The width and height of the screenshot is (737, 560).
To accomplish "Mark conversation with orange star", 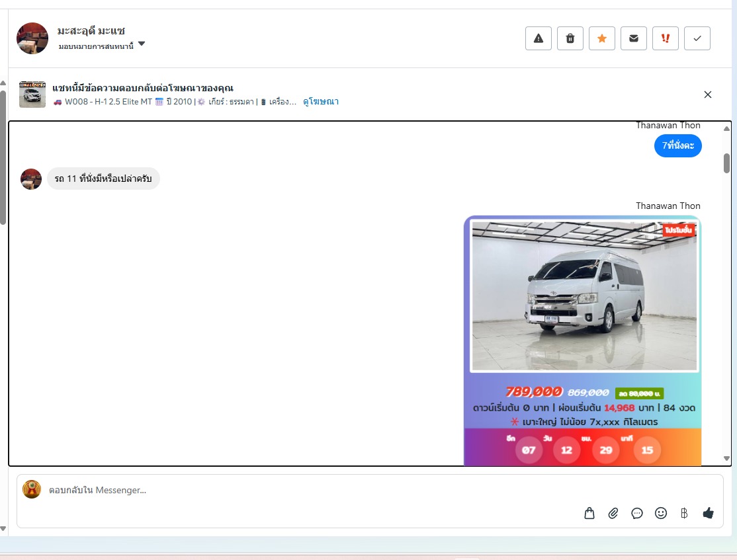I will [x=601, y=38].
